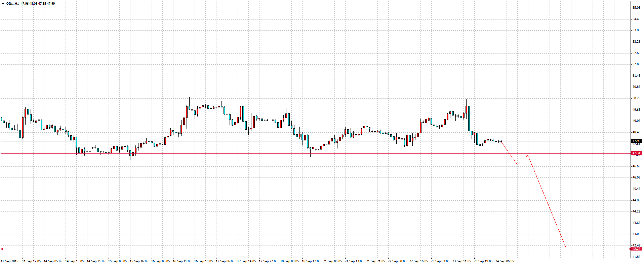The height and width of the screenshot is (264, 644).
Task: Click the 23 Sep 03:05 time label
Action: tap(440, 261)
